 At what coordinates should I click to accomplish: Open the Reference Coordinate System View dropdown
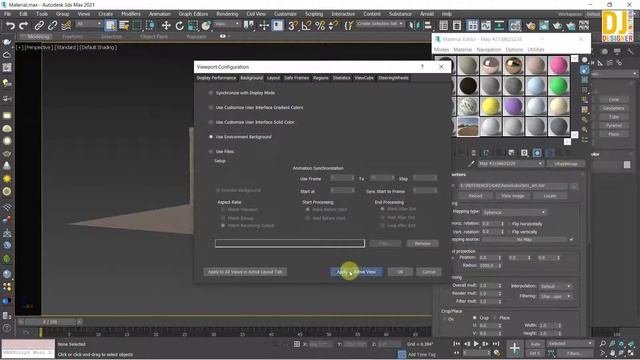coord(227,24)
